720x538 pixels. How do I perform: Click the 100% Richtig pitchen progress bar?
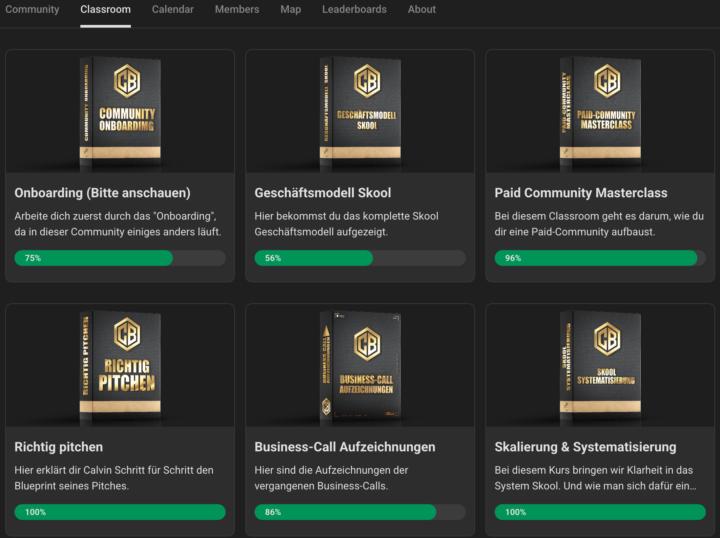[x=120, y=512]
